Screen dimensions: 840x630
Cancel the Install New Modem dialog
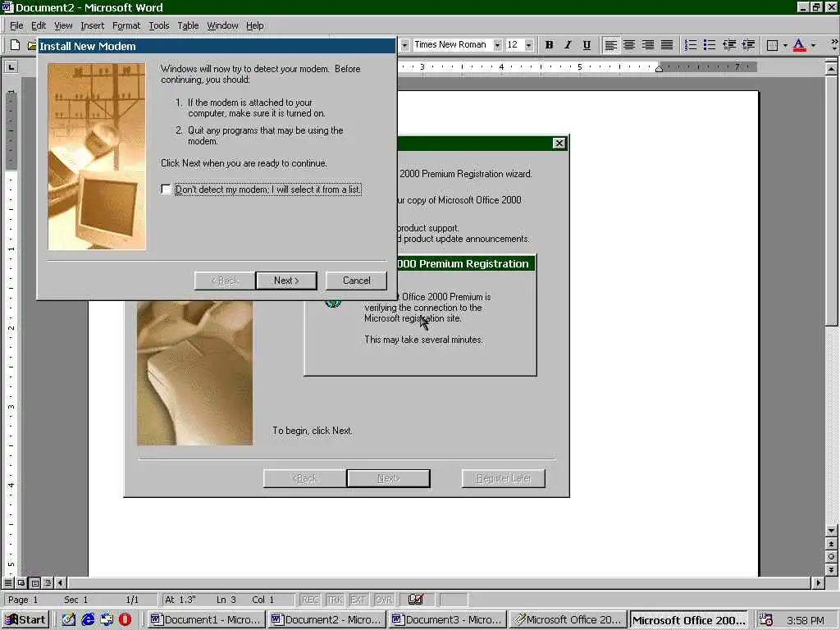[356, 281]
